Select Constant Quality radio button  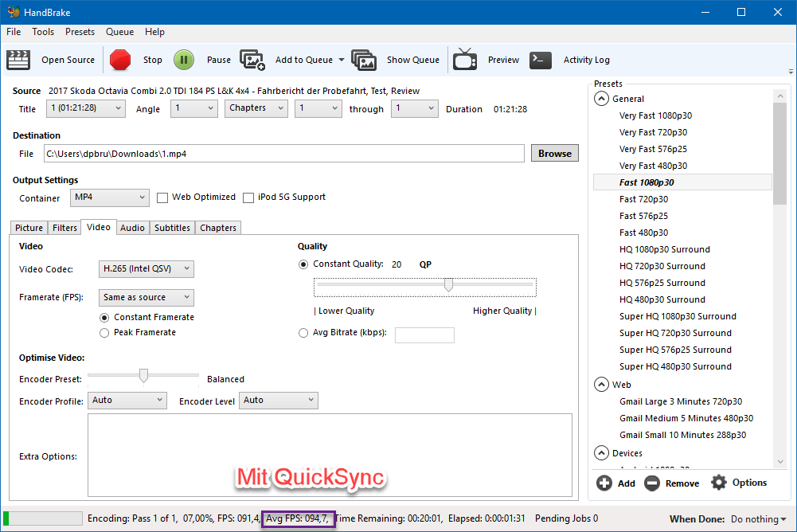pos(303,264)
